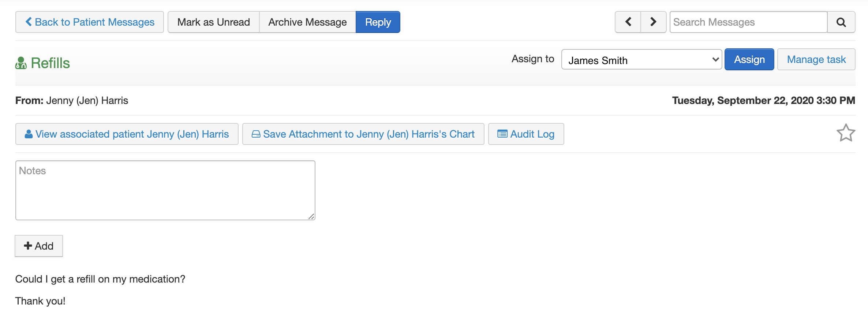View associated patient Jenny (Jen) Harris
Viewport: 868px width, 325px height.
127,134
